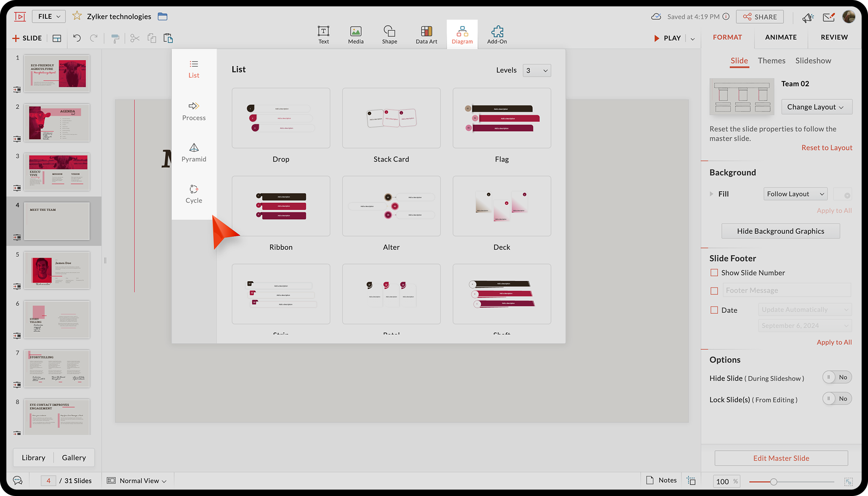The image size is (868, 496).
Task: Open the Themes tab
Action: point(771,61)
